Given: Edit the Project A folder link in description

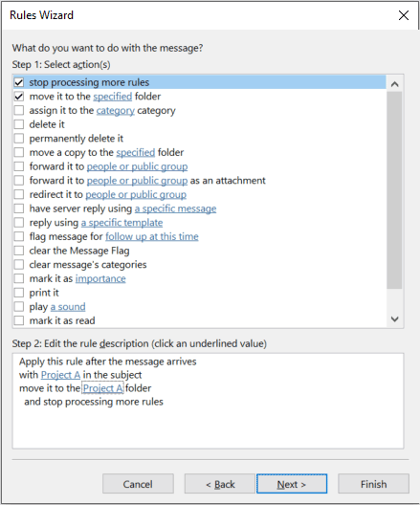Looking at the screenshot, I should 102,388.
